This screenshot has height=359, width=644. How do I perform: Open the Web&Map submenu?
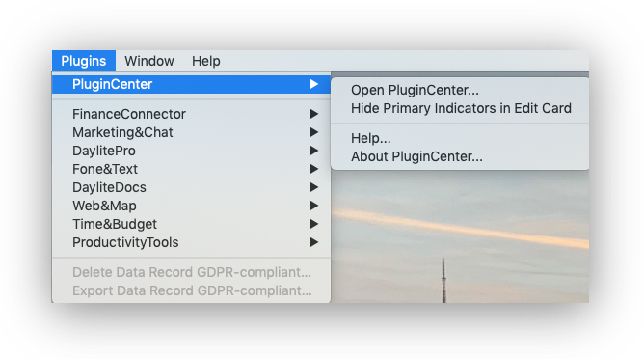[x=192, y=206]
